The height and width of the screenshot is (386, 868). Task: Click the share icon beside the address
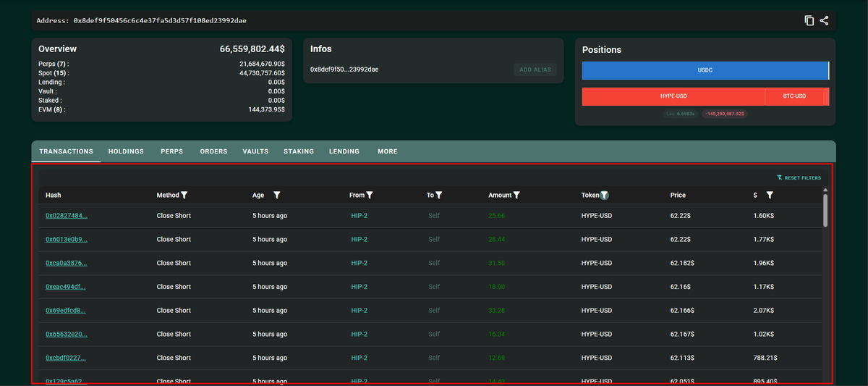click(x=824, y=20)
